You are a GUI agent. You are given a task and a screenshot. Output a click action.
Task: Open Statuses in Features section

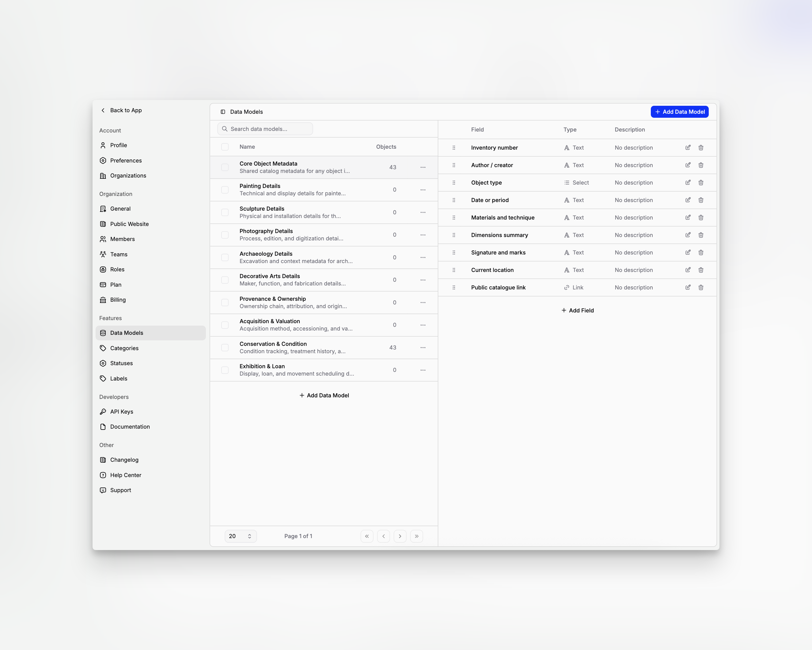(x=151, y=363)
